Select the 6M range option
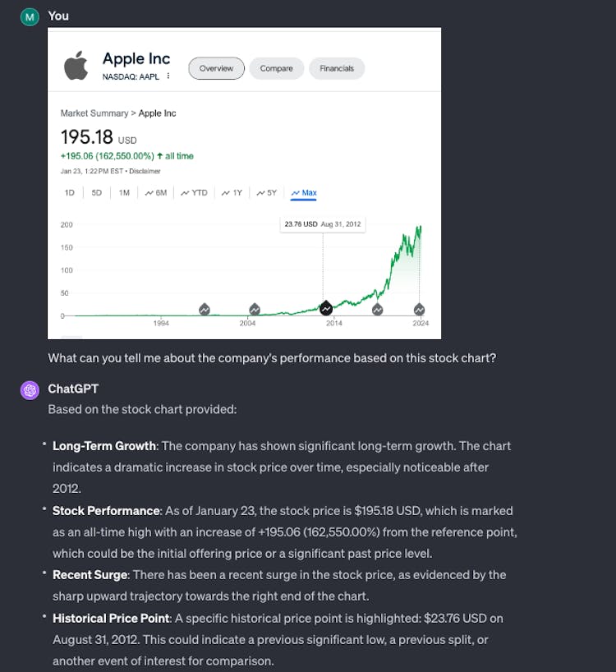 pos(156,193)
